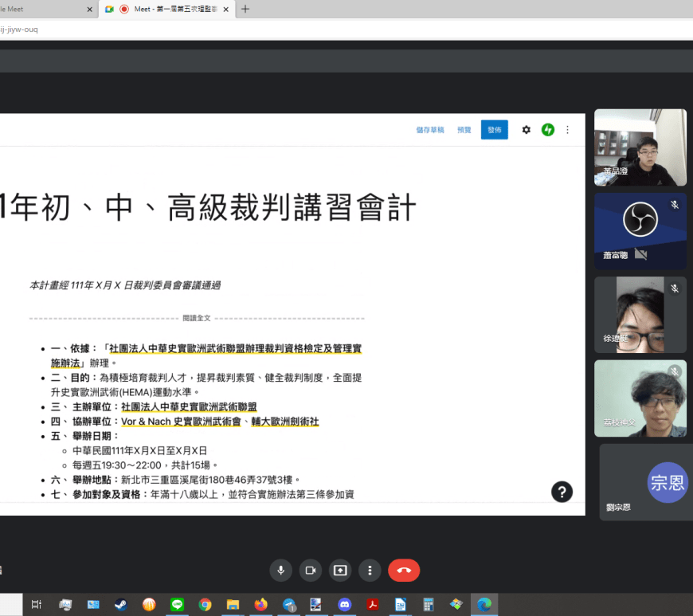Open a new browser tab
The width and height of the screenshot is (693, 616).
pyautogui.click(x=245, y=9)
